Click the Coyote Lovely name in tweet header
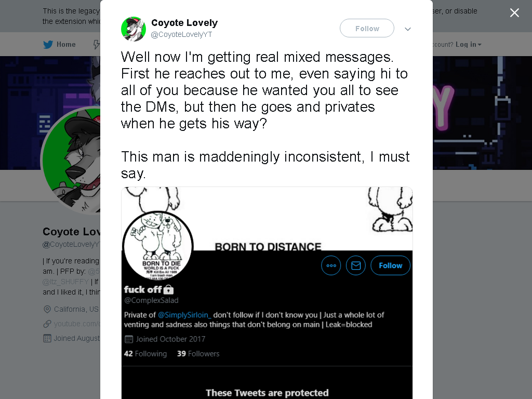The height and width of the screenshot is (399, 532). click(184, 23)
